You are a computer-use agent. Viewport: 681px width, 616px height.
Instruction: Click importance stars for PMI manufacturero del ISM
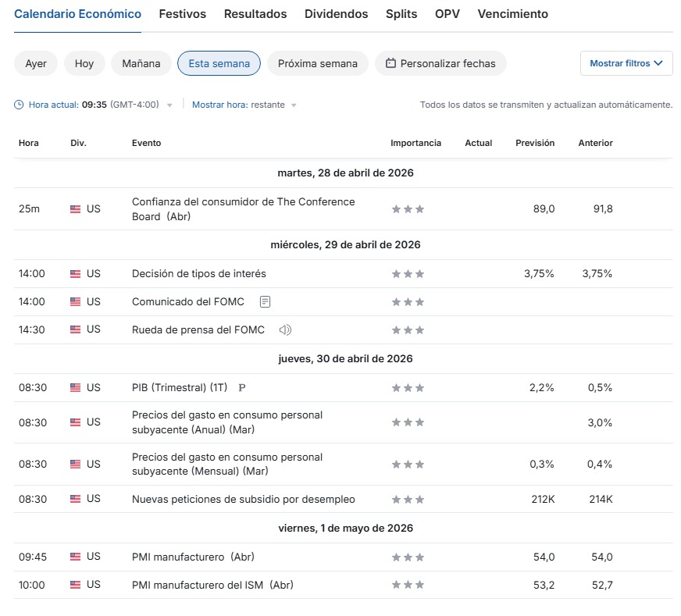tap(408, 585)
